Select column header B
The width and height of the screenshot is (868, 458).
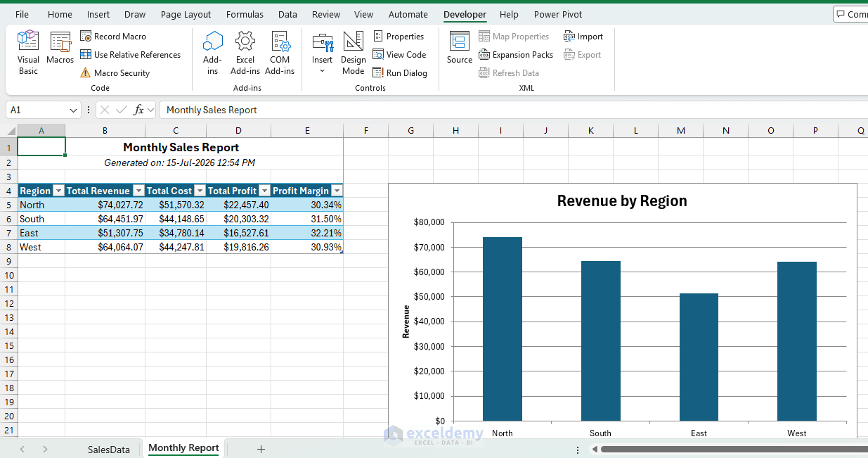[105, 130]
